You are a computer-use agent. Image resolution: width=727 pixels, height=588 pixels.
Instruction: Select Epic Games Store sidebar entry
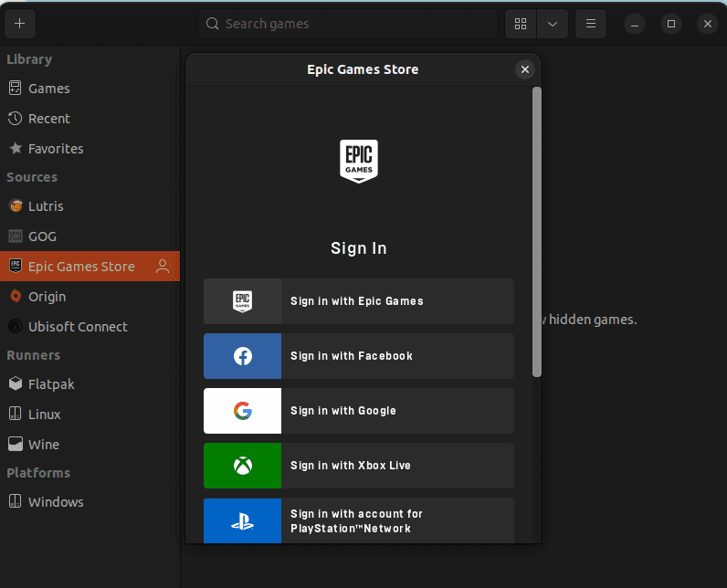90,267
